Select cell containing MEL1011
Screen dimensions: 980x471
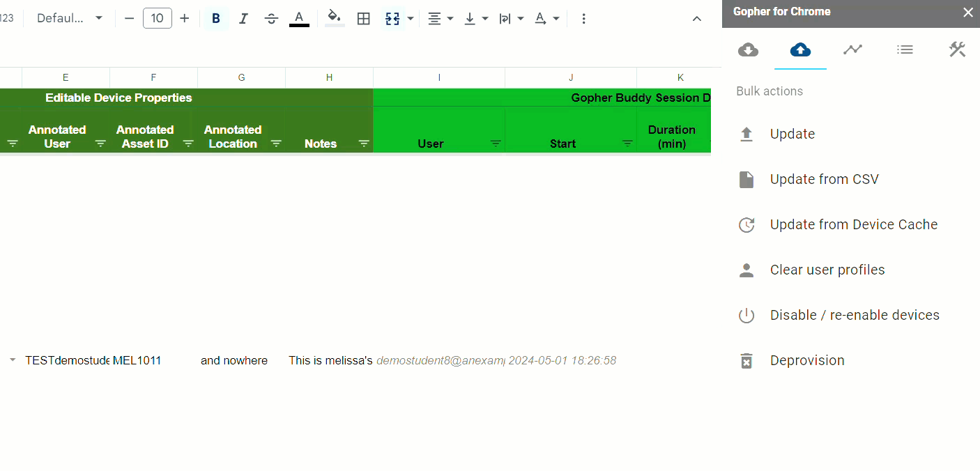[x=153, y=360]
